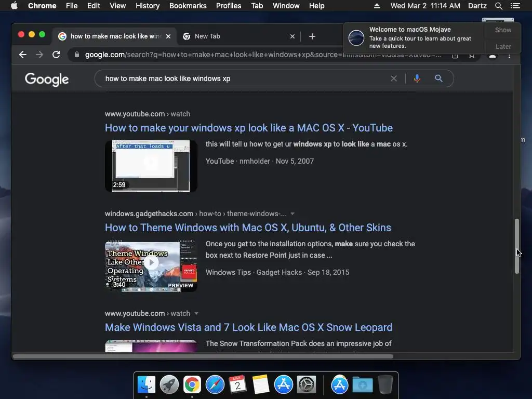Open the Edit menu

pyautogui.click(x=94, y=6)
